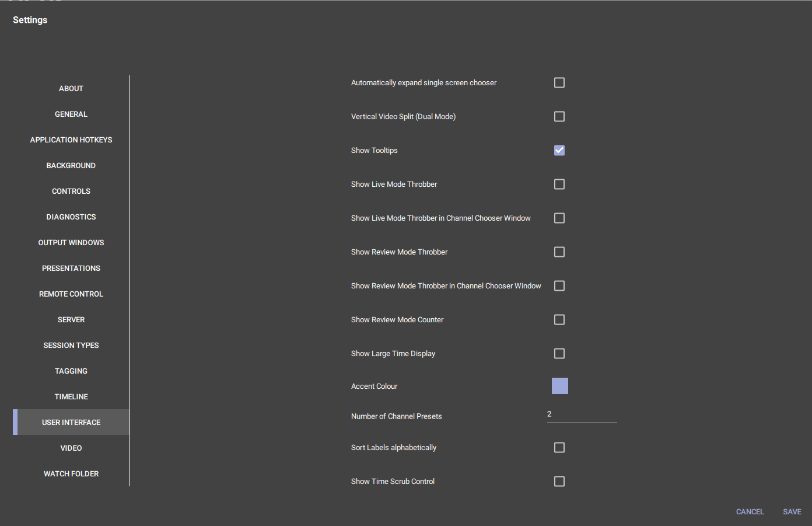Save the settings
The height and width of the screenshot is (526, 812).
coord(792,512)
